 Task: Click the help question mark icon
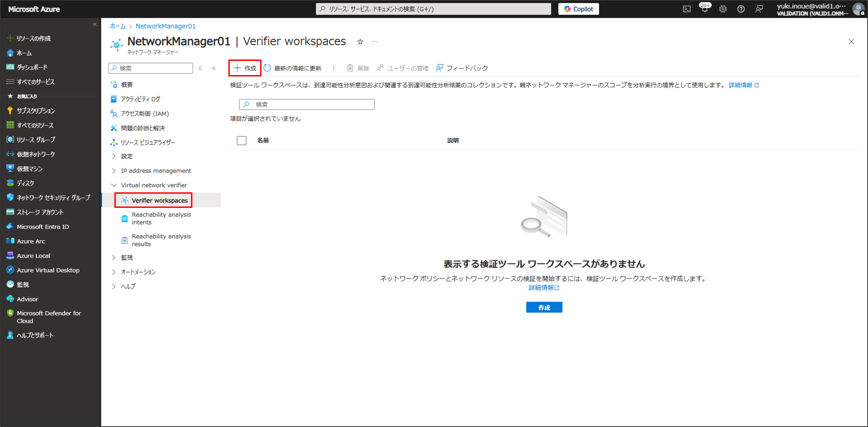pyautogui.click(x=741, y=9)
